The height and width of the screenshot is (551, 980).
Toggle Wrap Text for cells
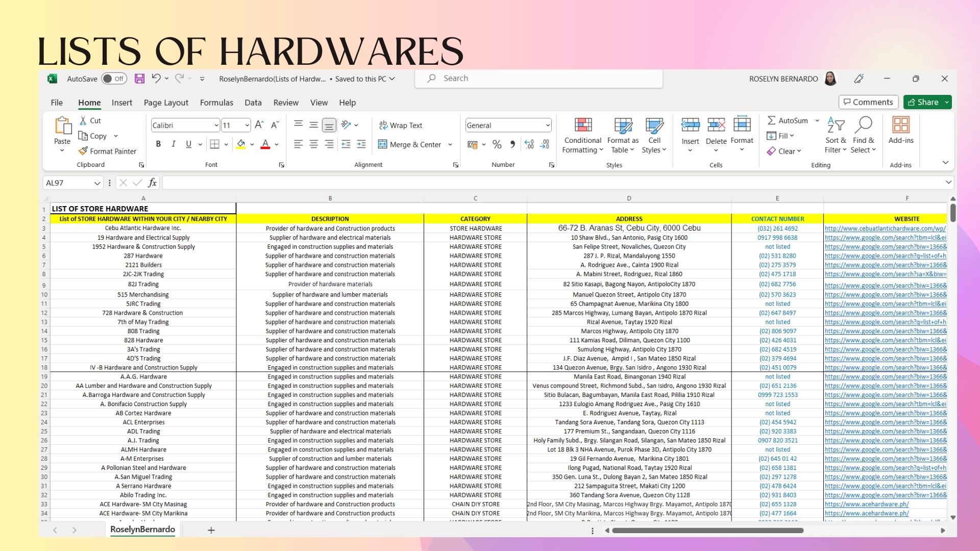(401, 125)
